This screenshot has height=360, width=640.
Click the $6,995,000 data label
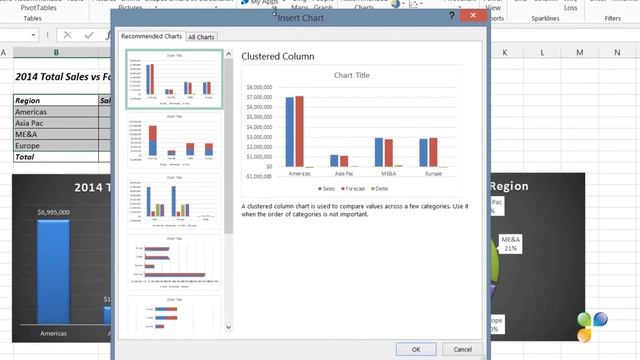tap(53, 212)
